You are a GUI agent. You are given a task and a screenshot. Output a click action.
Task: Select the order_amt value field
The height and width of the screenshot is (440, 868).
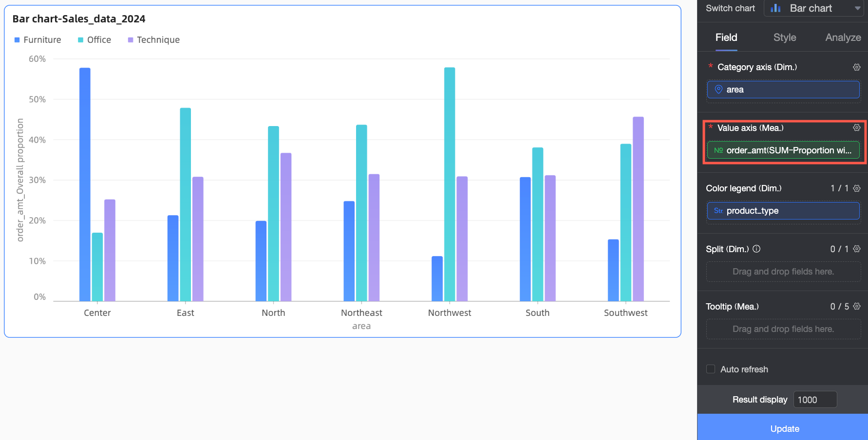(783, 150)
